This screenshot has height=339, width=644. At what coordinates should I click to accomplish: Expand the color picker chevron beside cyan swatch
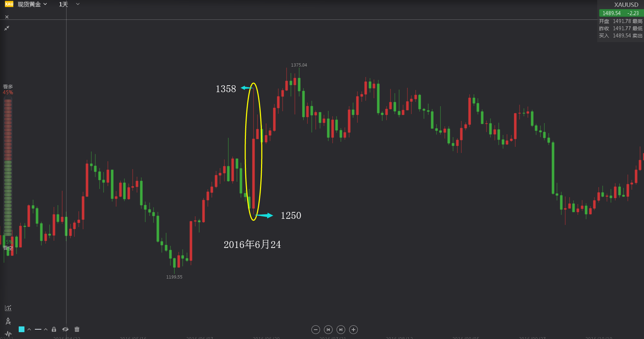(x=29, y=329)
